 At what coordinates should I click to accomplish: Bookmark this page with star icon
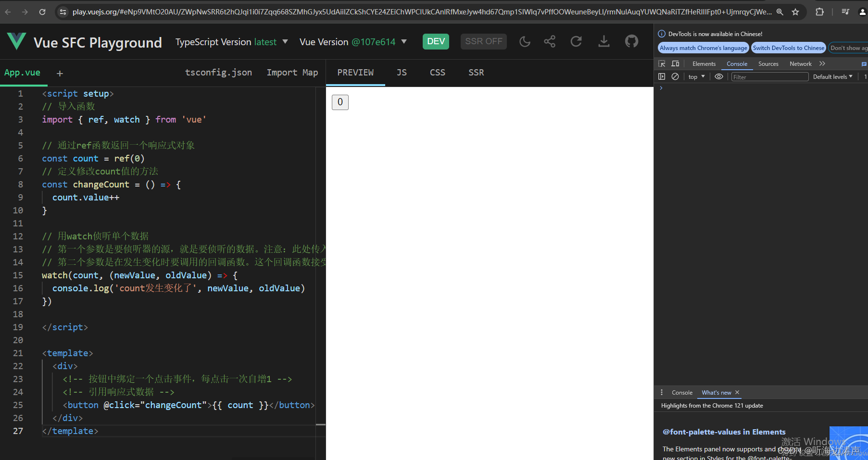(795, 12)
